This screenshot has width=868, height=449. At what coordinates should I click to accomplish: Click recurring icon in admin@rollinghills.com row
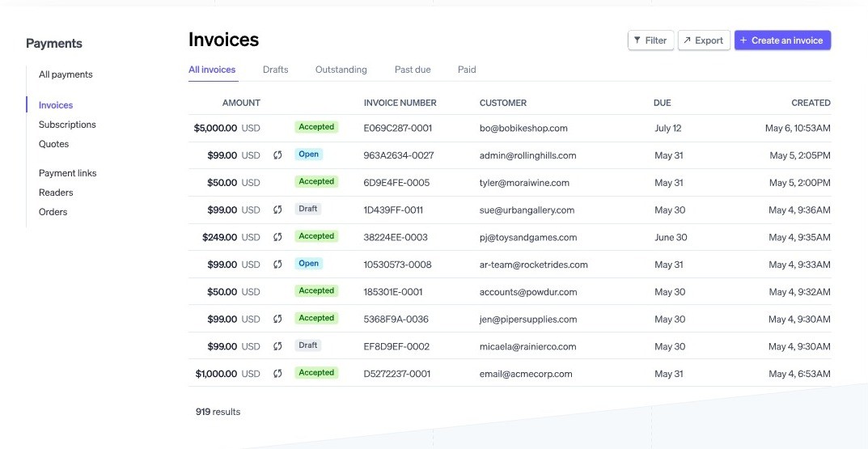click(x=278, y=155)
